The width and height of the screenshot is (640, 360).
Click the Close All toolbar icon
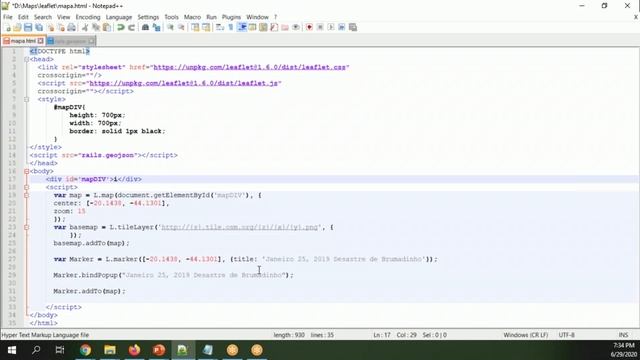[x=61, y=27]
